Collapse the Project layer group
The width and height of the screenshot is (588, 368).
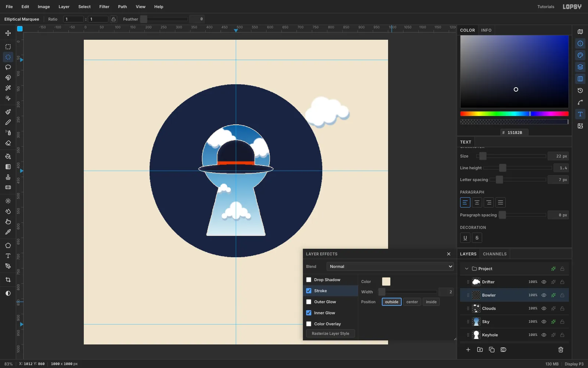pyautogui.click(x=467, y=269)
